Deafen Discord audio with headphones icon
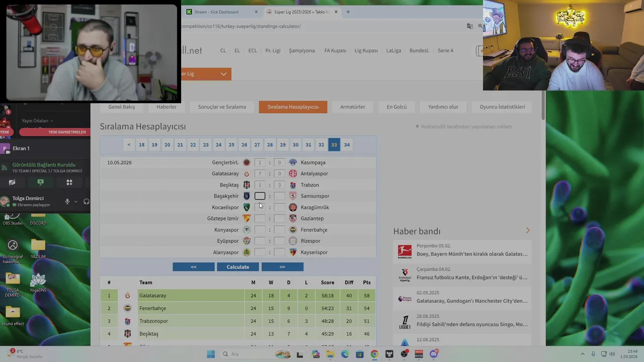 pyautogui.click(x=87, y=202)
